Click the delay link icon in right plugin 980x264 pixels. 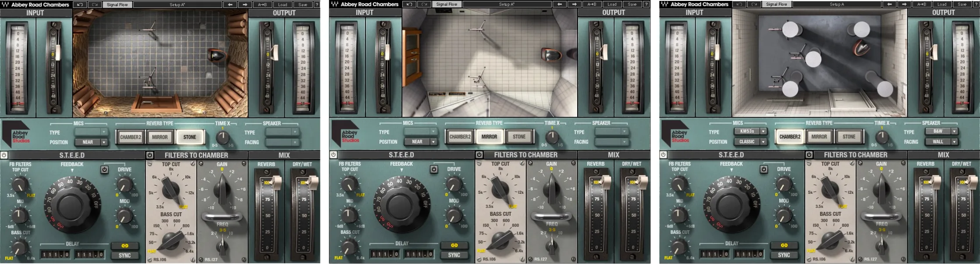click(784, 245)
